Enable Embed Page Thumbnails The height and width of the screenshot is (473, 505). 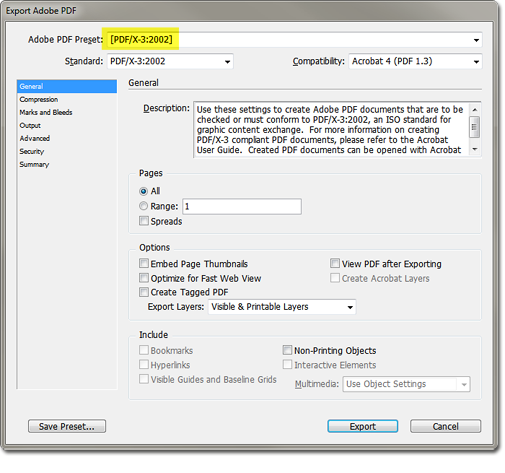(144, 263)
